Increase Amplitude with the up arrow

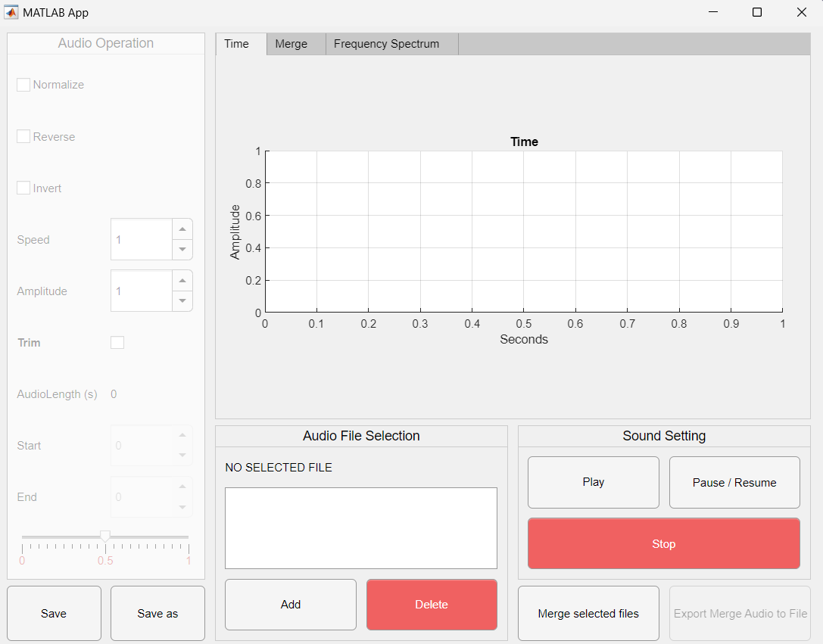click(182, 280)
